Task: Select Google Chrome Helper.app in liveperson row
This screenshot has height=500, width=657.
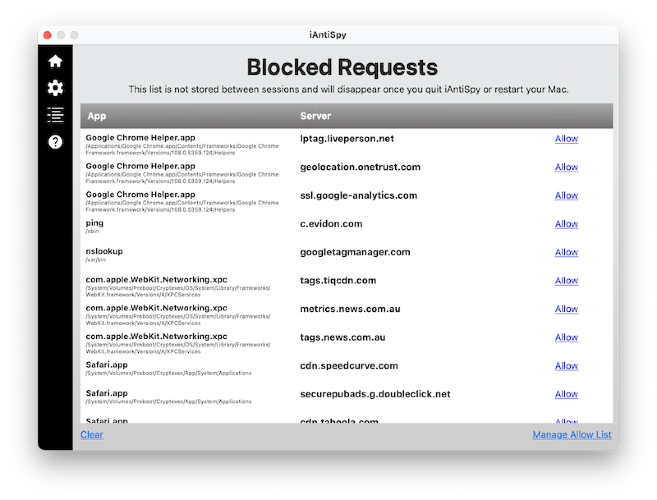Action: pos(140,138)
